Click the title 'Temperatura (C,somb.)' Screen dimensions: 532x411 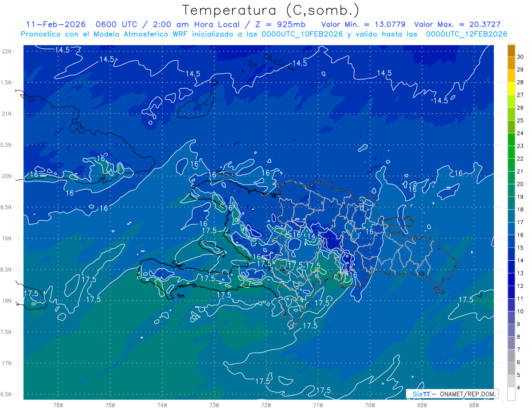point(270,10)
